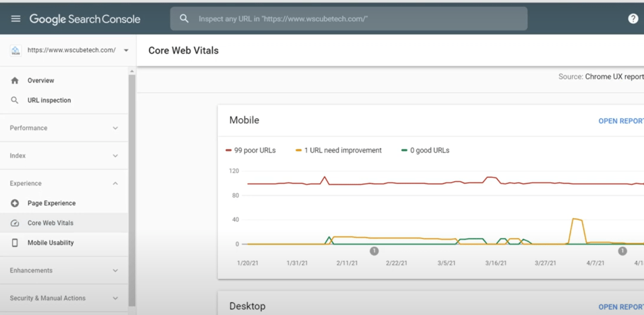Click the Experience section label

coord(25,184)
